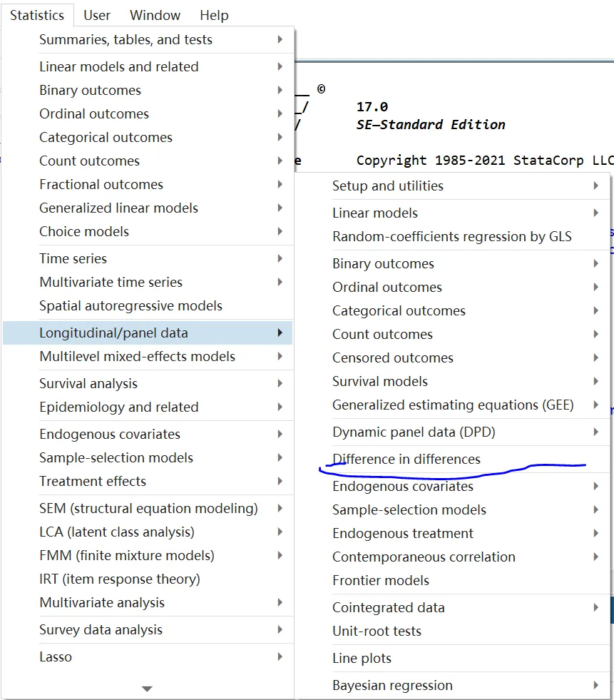Select Categorical outcomes in Statistics menu
This screenshot has height=700, width=614.
pyautogui.click(x=148, y=138)
